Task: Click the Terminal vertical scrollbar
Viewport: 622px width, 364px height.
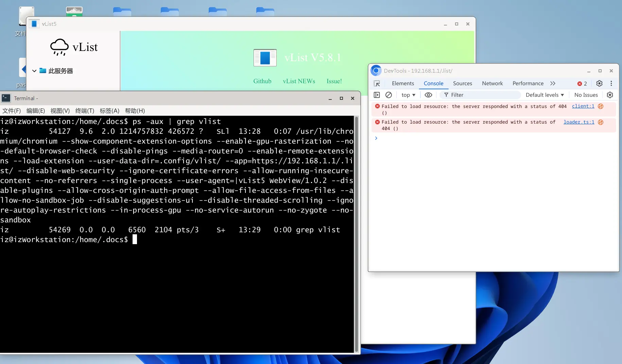Action: pos(357,234)
